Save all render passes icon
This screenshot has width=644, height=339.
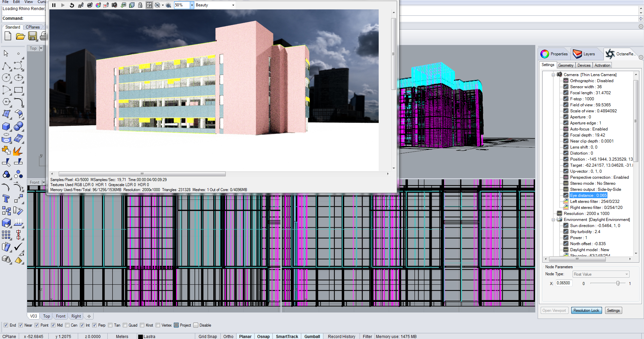(132, 5)
